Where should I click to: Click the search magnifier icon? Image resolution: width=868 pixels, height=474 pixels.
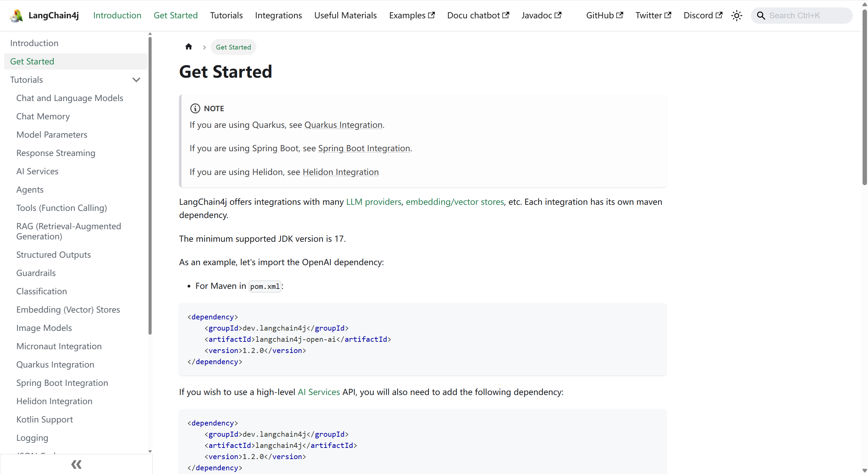[761, 16]
